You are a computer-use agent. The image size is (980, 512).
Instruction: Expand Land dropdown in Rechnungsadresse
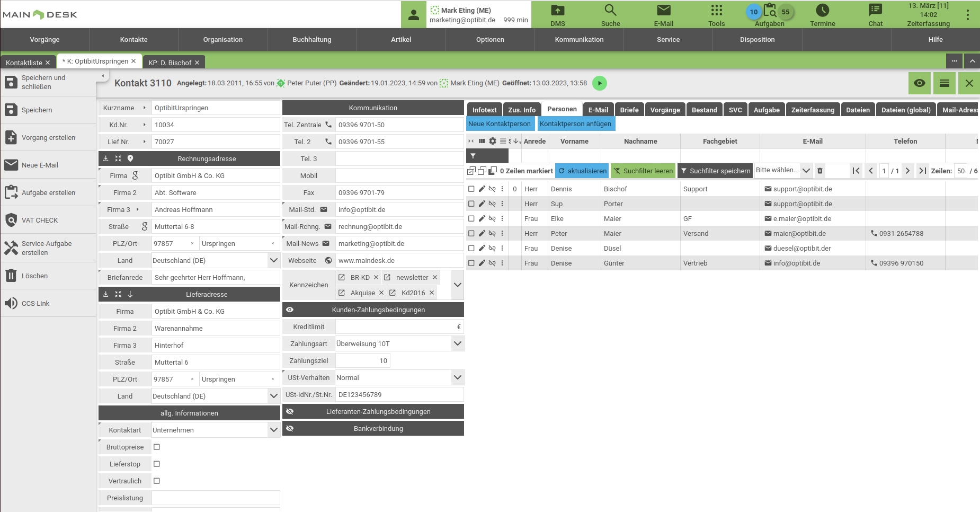pyautogui.click(x=273, y=261)
